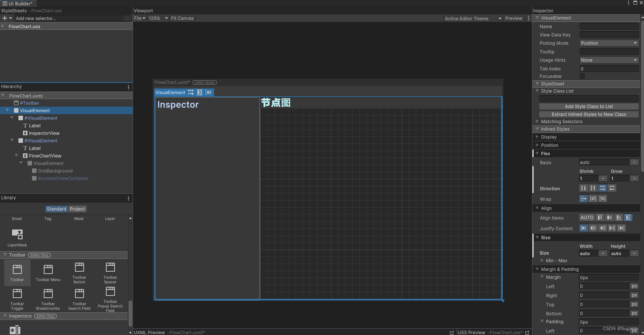Pick the Toolbar Popup Search Field item
The image size is (644, 335).
pos(110,299)
